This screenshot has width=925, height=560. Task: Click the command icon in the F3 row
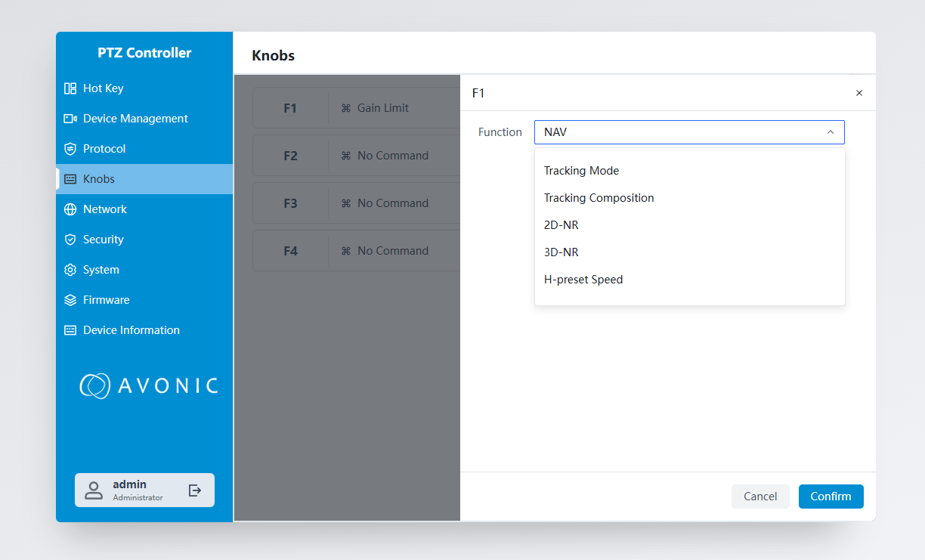(x=346, y=203)
